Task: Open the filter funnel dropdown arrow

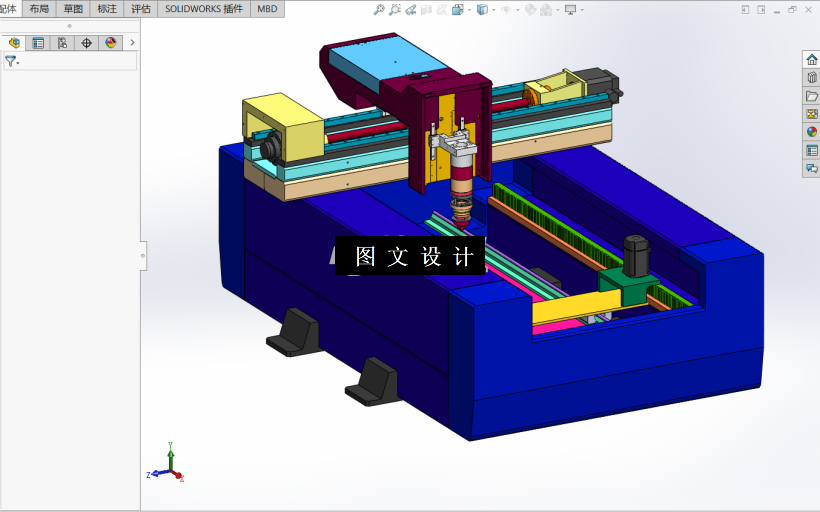Action: click(x=18, y=63)
